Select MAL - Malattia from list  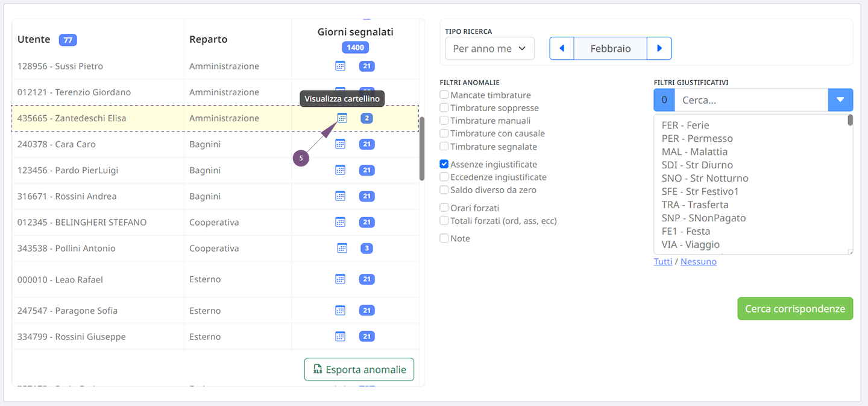[694, 152]
